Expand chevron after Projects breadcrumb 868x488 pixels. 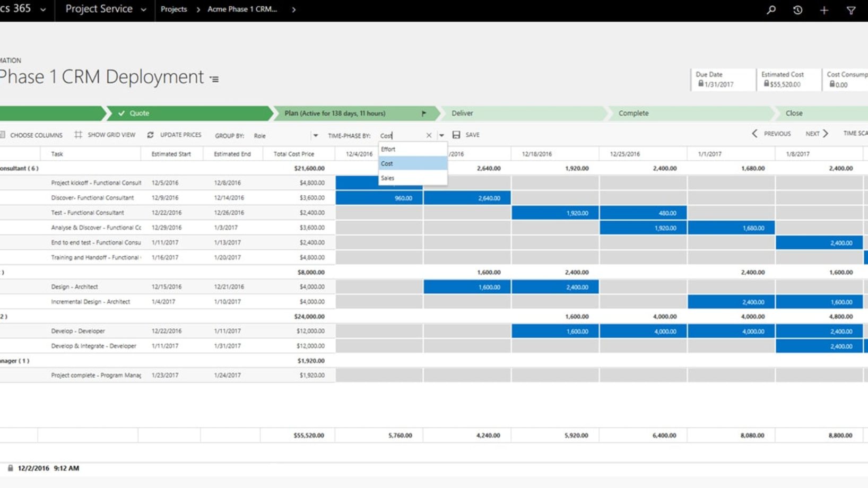[198, 10]
